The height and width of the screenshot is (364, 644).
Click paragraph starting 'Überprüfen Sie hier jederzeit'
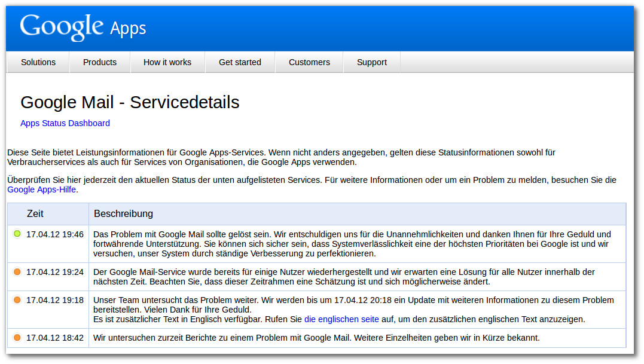pos(312,185)
